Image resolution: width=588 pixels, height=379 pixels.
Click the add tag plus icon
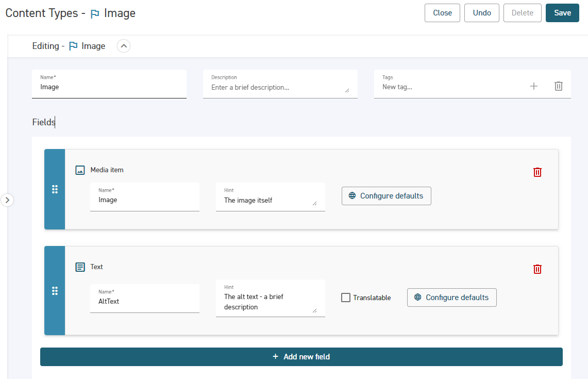[x=533, y=87]
